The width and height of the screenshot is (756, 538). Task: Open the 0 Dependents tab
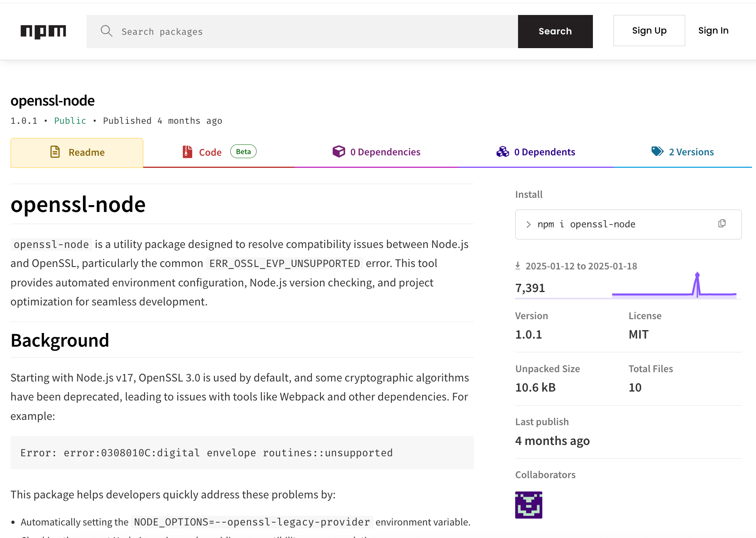536,152
